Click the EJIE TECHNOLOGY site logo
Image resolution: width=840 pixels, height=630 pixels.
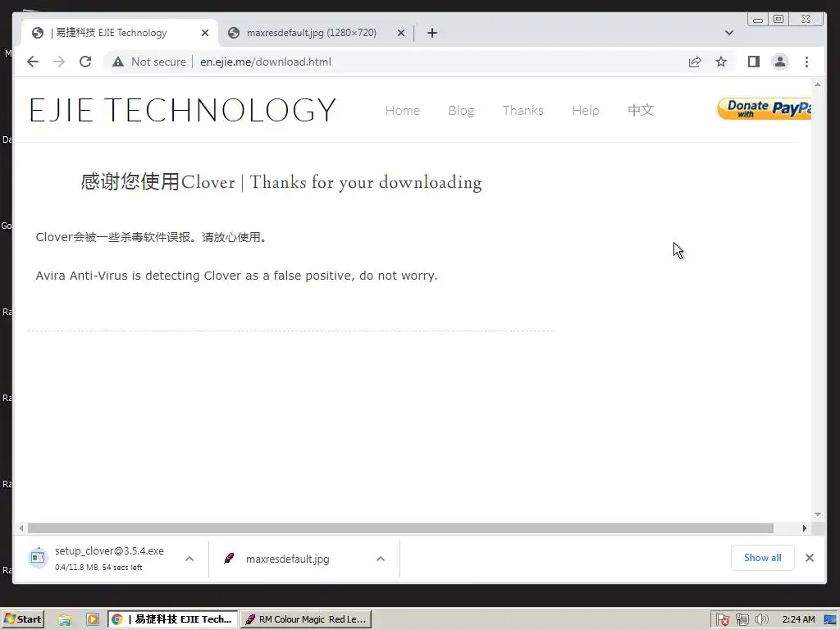(183, 111)
